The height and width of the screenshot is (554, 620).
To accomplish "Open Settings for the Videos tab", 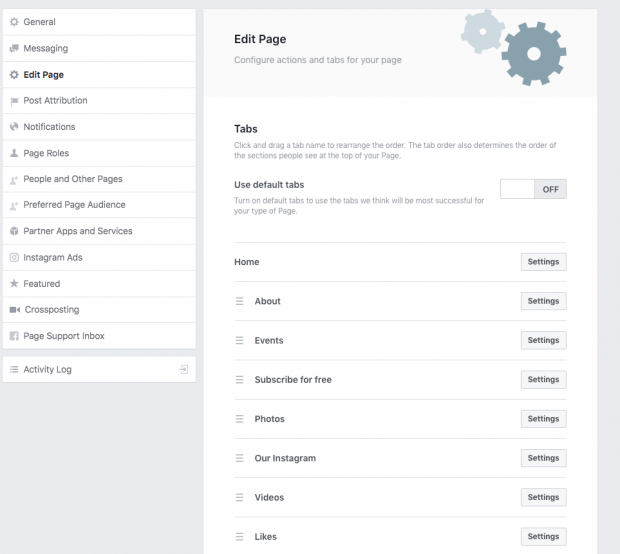I will [x=543, y=497].
